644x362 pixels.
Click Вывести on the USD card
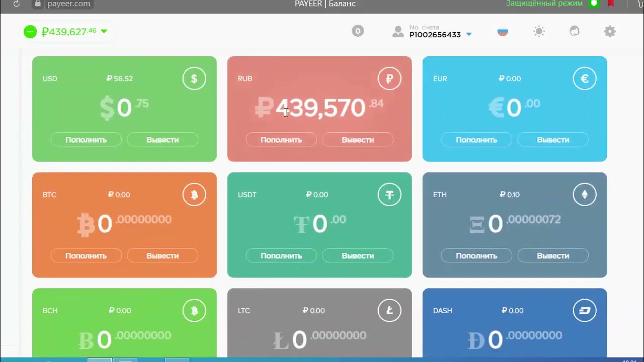(163, 140)
